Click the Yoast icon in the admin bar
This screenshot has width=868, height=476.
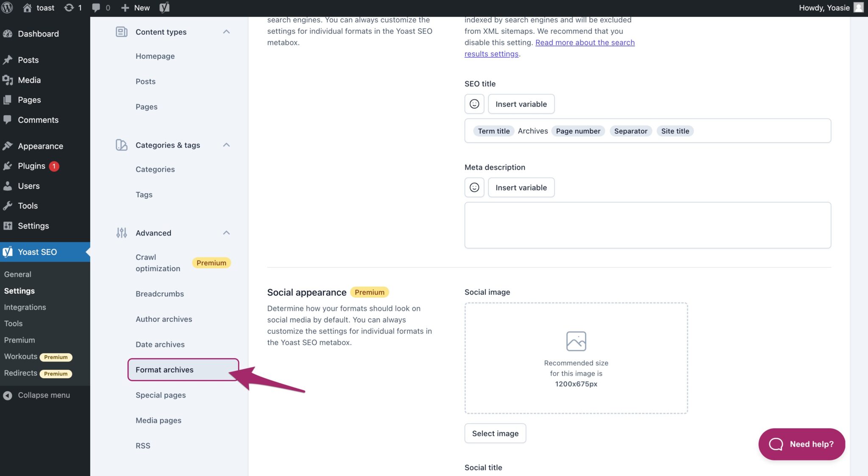coord(164,8)
